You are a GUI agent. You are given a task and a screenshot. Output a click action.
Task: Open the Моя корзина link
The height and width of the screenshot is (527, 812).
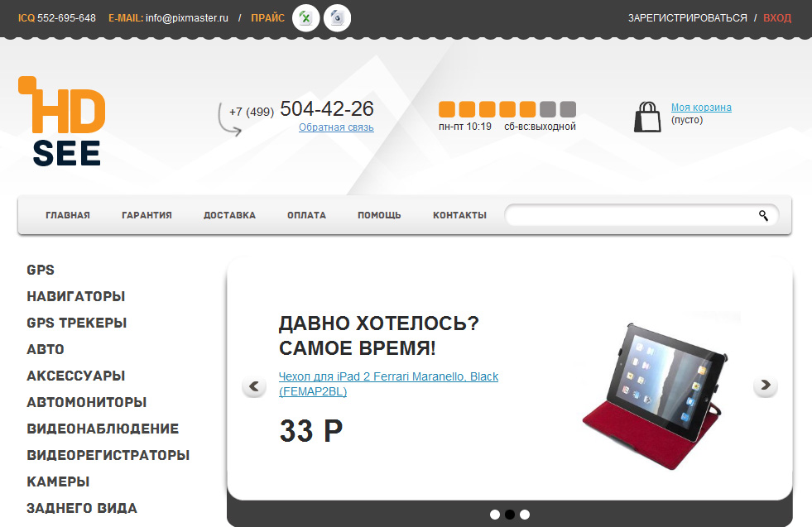coord(701,108)
